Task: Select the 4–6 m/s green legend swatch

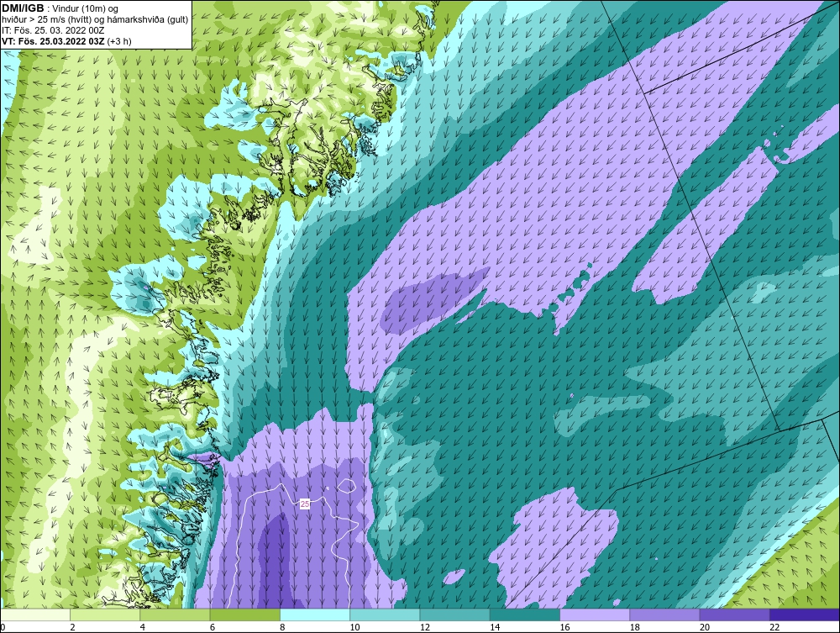Action: [x=176, y=615]
